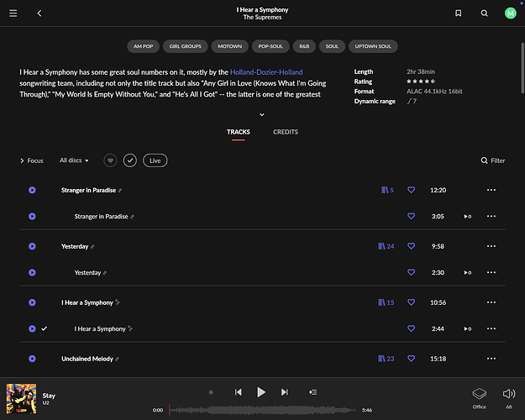Viewport: 525px width, 420px height.
Task: Play the Unchained Melody composition row
Action: tap(32, 359)
